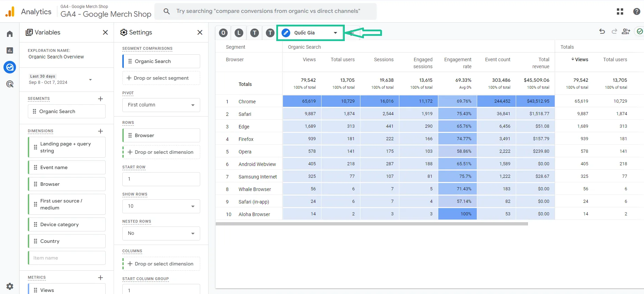This screenshot has width=644, height=294.
Task: Open the Help question mark icon
Action: pos(637,11)
